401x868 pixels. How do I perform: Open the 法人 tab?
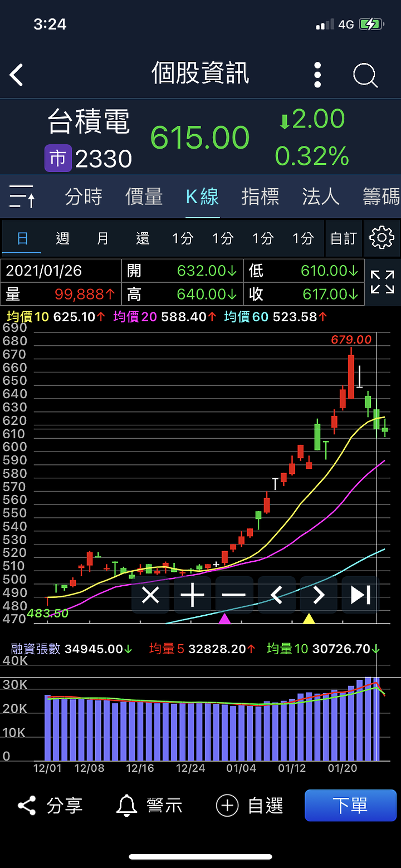[321, 197]
